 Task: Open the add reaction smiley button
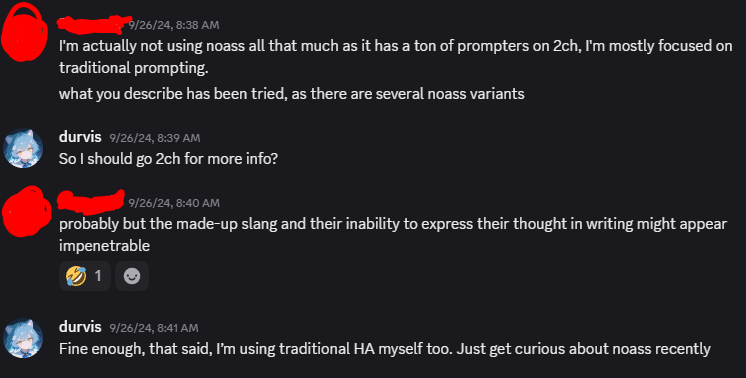click(132, 276)
